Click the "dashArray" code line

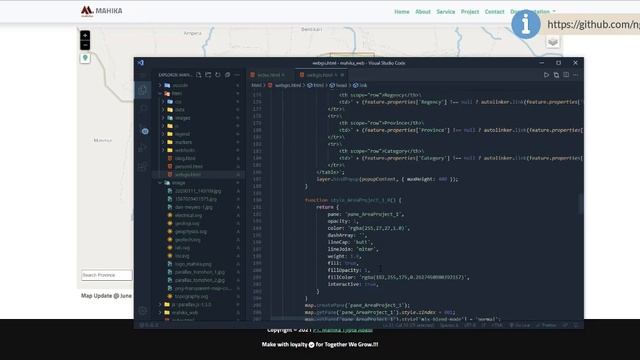pos(347,235)
